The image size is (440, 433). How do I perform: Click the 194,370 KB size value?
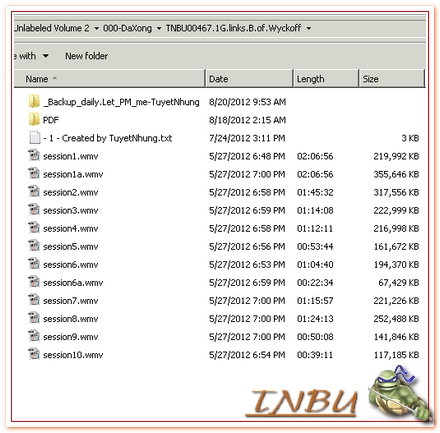(x=396, y=264)
